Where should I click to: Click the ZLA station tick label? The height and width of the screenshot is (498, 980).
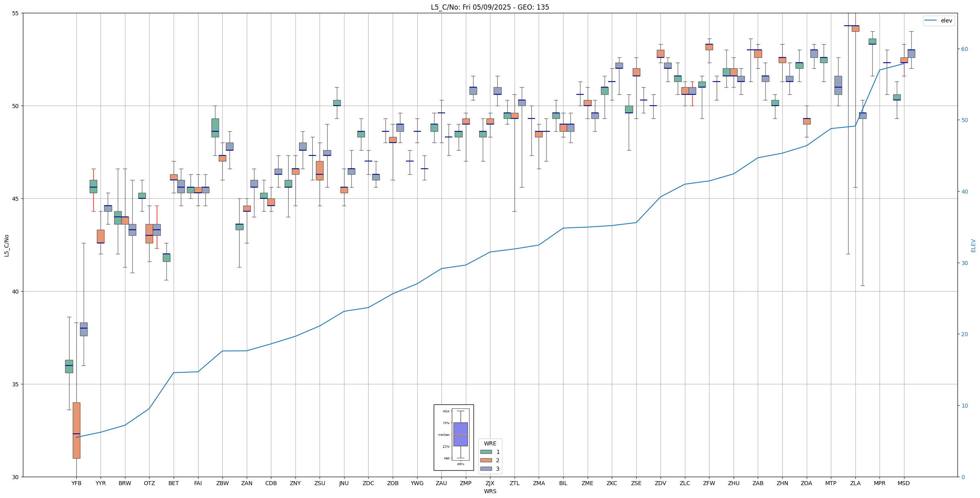[x=855, y=483]
